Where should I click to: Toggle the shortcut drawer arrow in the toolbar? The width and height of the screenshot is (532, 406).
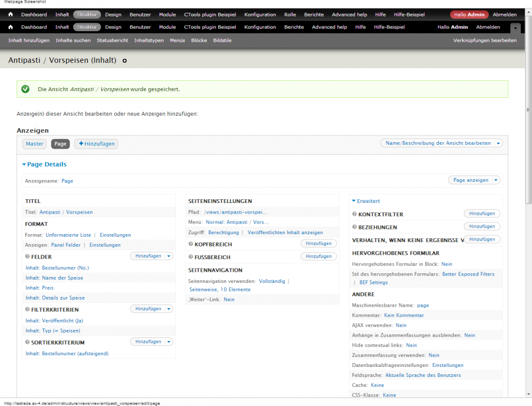click(515, 27)
